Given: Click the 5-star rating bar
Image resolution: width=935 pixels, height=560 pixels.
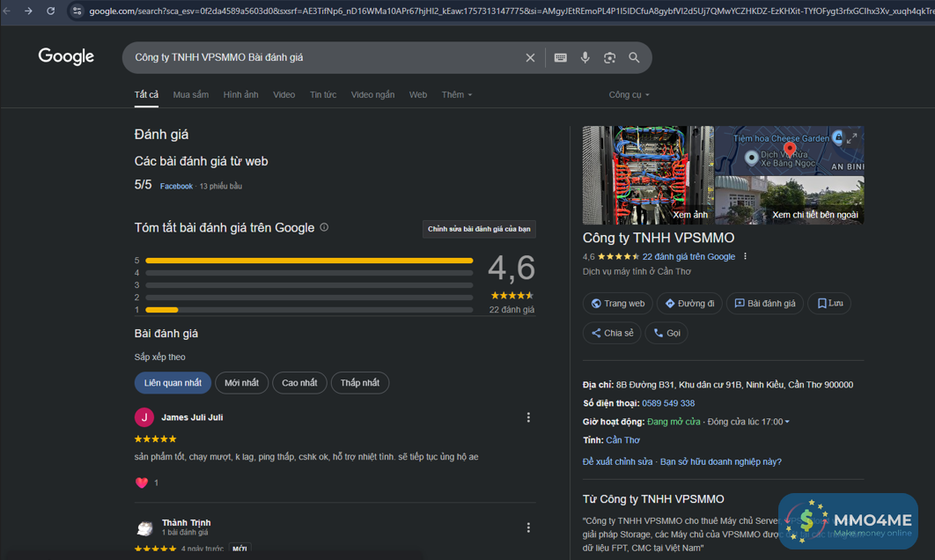Looking at the screenshot, I should click(x=309, y=261).
